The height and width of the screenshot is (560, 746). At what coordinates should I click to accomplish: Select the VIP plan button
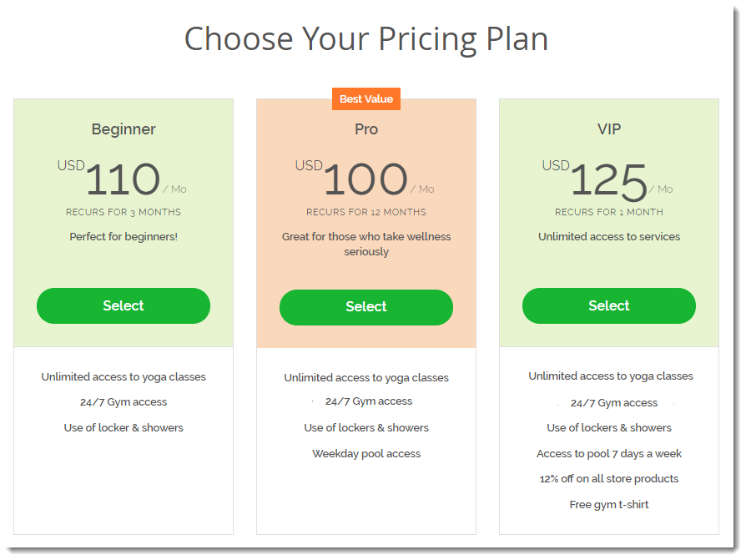[x=609, y=305]
